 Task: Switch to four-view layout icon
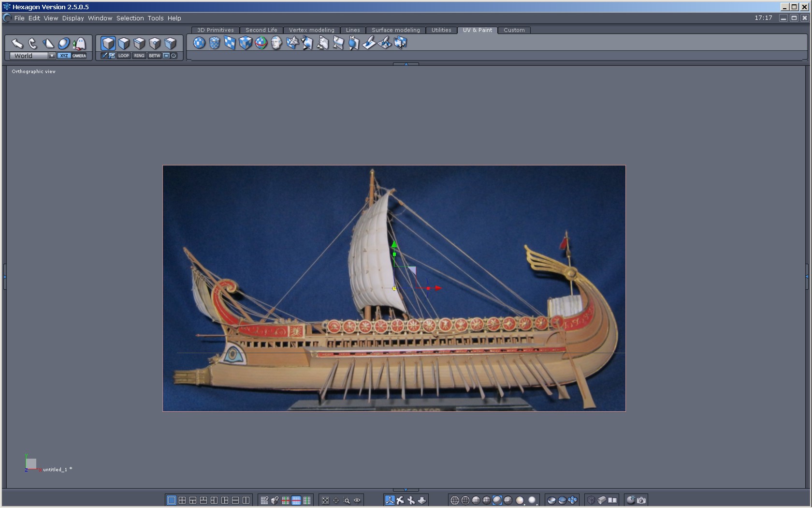[182, 500]
